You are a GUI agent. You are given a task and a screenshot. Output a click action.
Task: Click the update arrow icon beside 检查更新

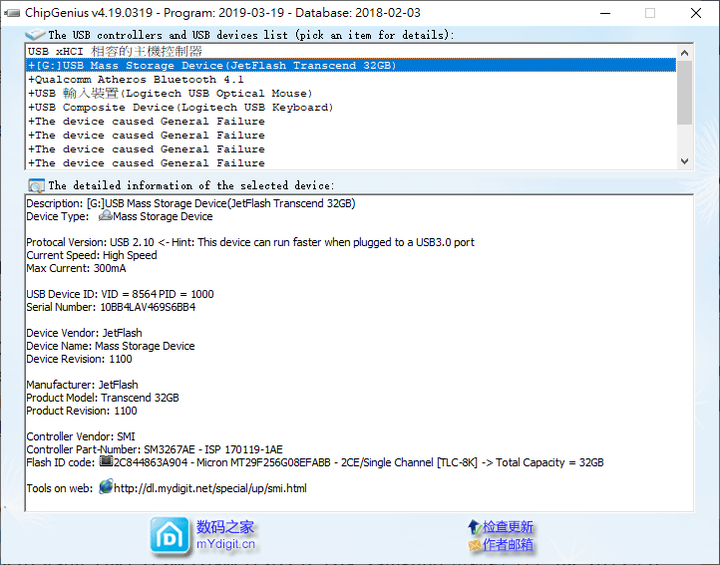point(474,527)
